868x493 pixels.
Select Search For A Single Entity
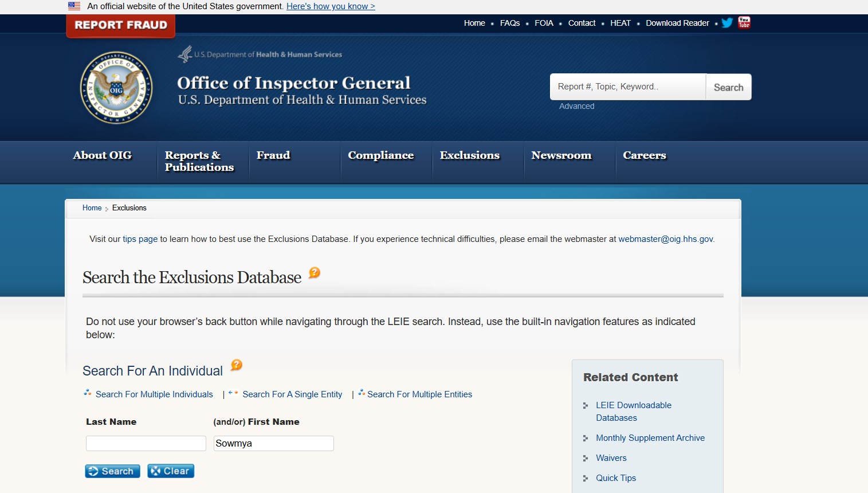click(292, 394)
